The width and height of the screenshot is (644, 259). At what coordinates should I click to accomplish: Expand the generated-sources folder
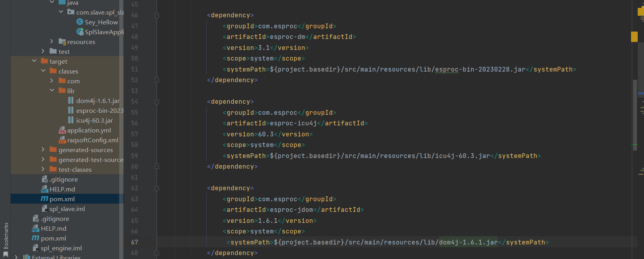43,150
